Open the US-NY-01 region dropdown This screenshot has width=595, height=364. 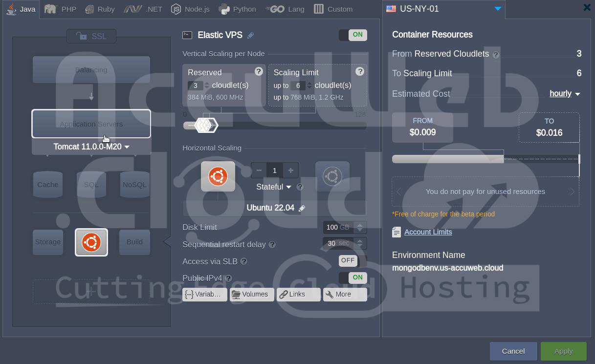(x=497, y=9)
